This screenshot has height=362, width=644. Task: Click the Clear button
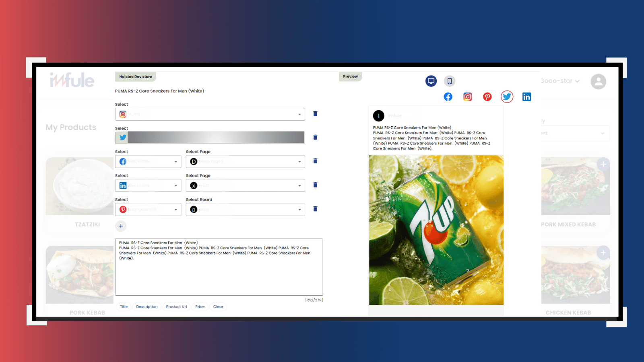click(x=218, y=307)
